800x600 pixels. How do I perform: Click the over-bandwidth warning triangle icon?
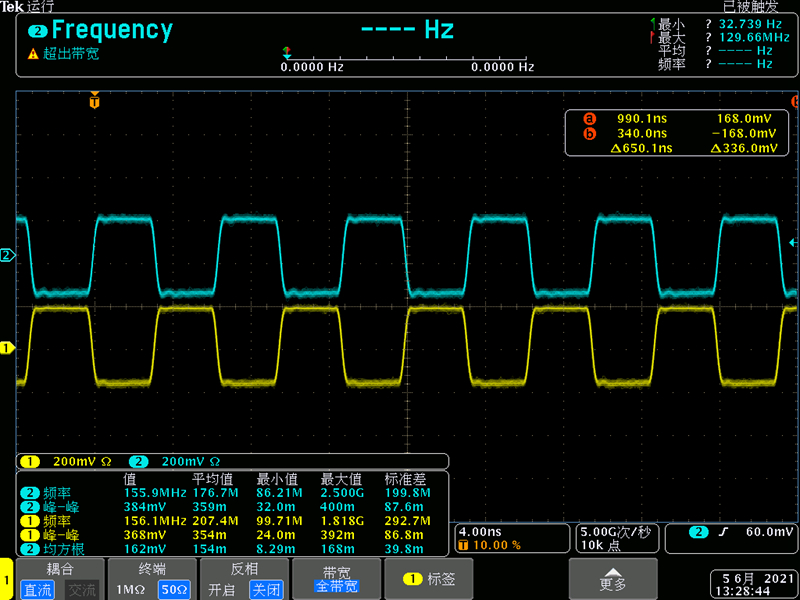(x=33, y=54)
